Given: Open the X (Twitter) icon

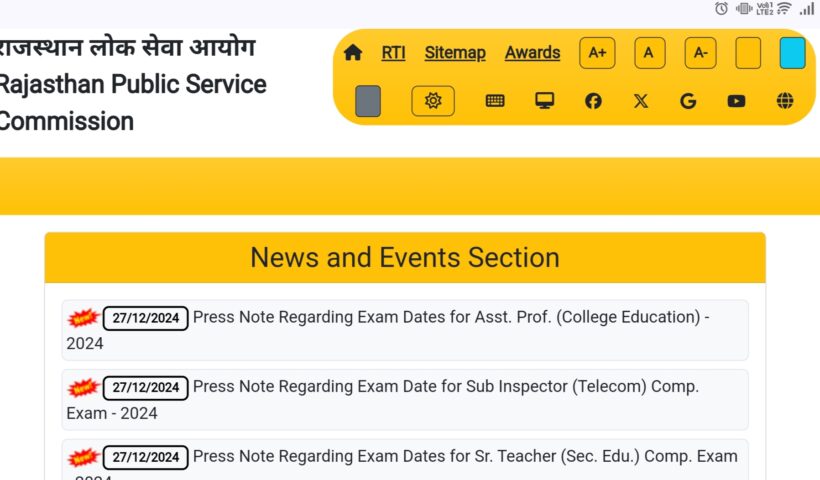Looking at the screenshot, I should [641, 101].
